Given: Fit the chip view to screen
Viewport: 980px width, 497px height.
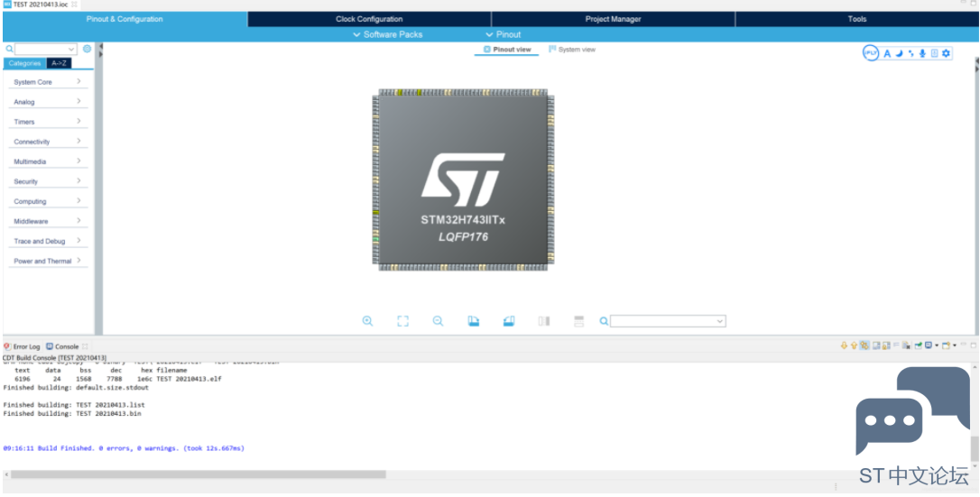Looking at the screenshot, I should [402, 321].
